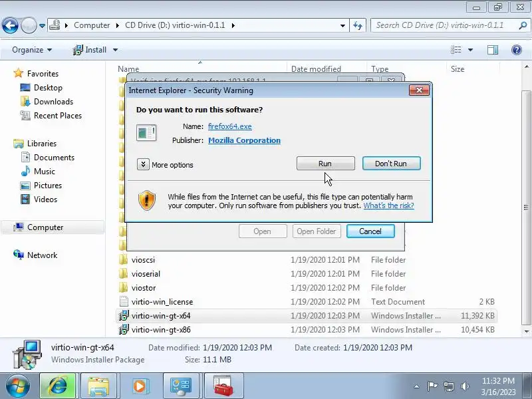The image size is (532, 399).
Task: Sort by the Name column header
Action: tap(128, 69)
